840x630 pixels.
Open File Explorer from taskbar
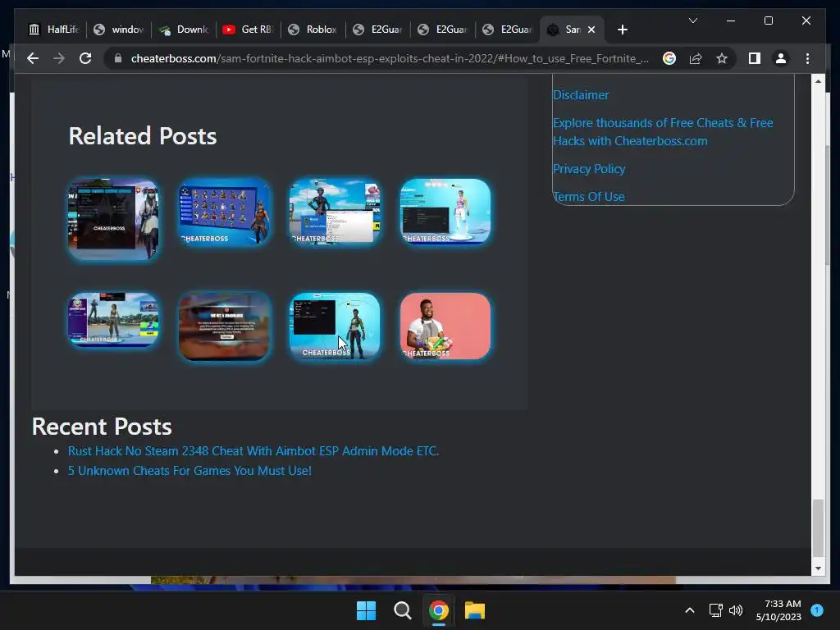pos(475,610)
